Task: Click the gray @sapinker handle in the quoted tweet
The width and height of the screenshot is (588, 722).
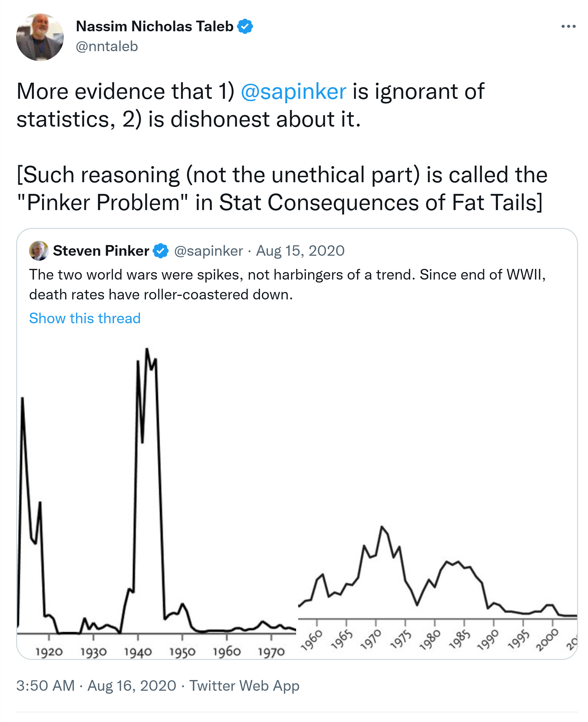Action: pos(208,251)
